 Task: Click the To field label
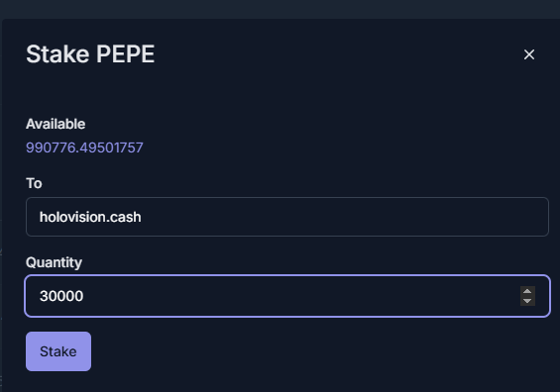click(34, 183)
